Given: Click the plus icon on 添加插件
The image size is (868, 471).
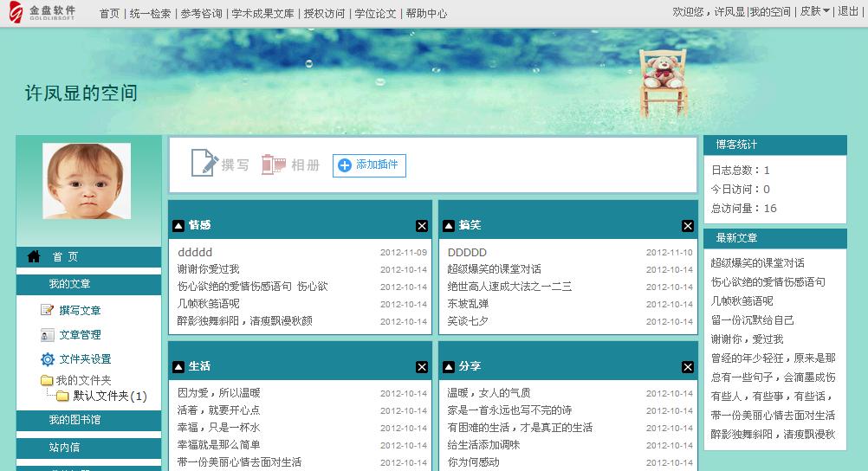Looking at the screenshot, I should [344, 165].
